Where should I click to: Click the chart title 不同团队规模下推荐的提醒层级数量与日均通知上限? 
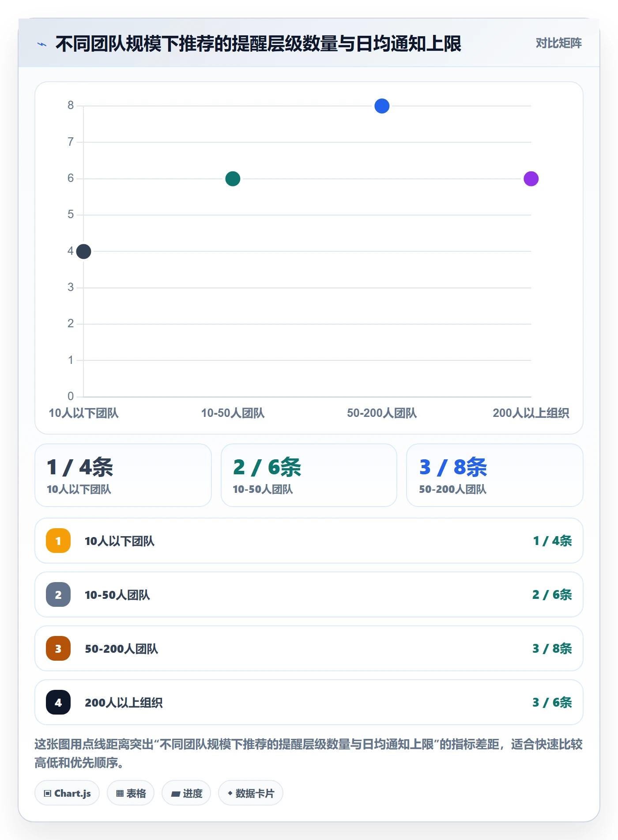point(258,44)
